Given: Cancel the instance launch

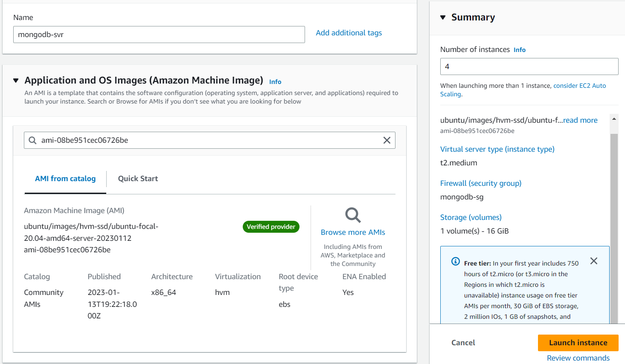Looking at the screenshot, I should coord(463,343).
